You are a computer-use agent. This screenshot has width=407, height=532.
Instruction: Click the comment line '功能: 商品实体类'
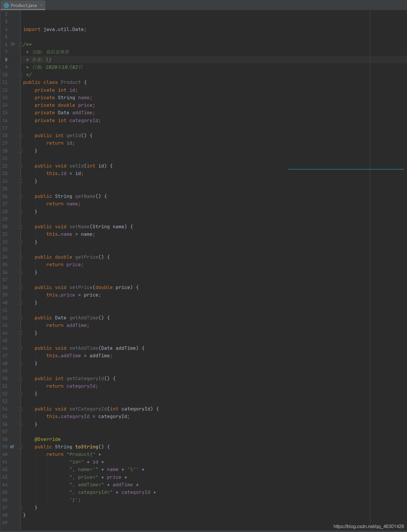(47, 52)
